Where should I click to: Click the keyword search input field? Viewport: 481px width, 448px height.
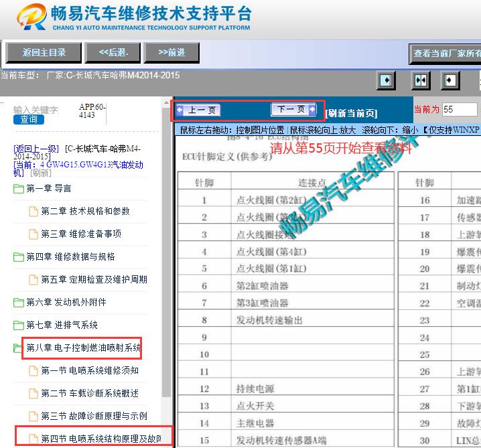pyautogui.click(x=36, y=109)
